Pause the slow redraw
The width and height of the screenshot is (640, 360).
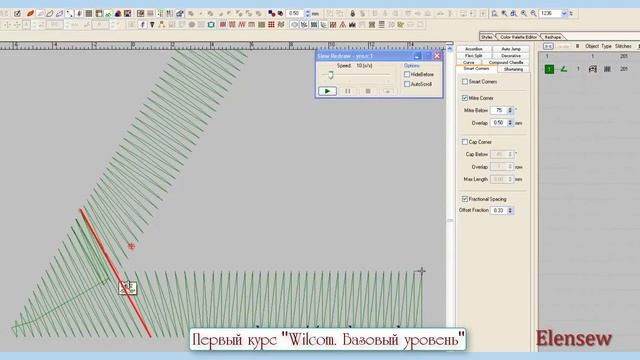(348, 91)
